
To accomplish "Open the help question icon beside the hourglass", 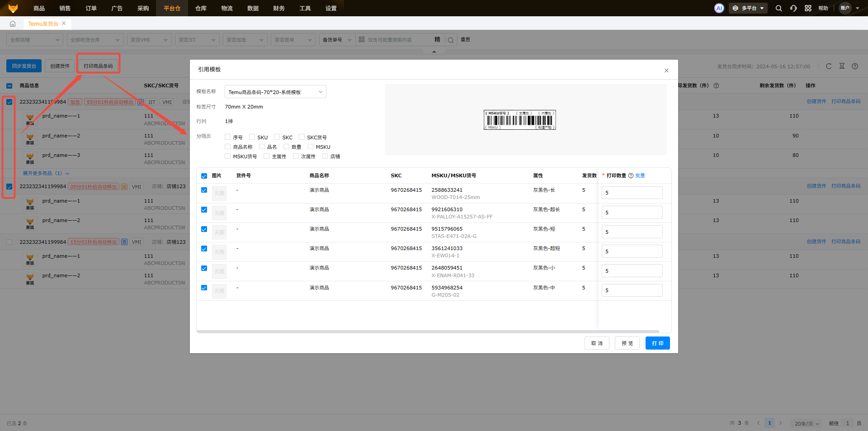I will coord(855,66).
